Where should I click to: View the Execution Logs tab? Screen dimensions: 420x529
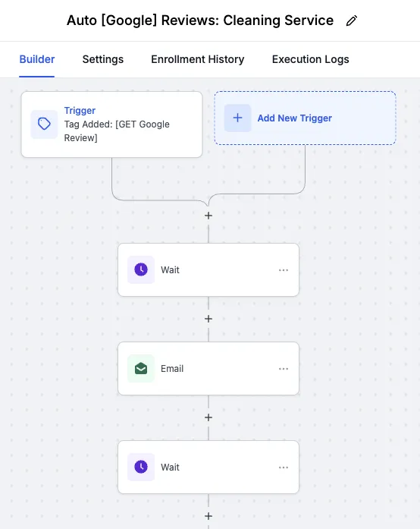point(310,59)
